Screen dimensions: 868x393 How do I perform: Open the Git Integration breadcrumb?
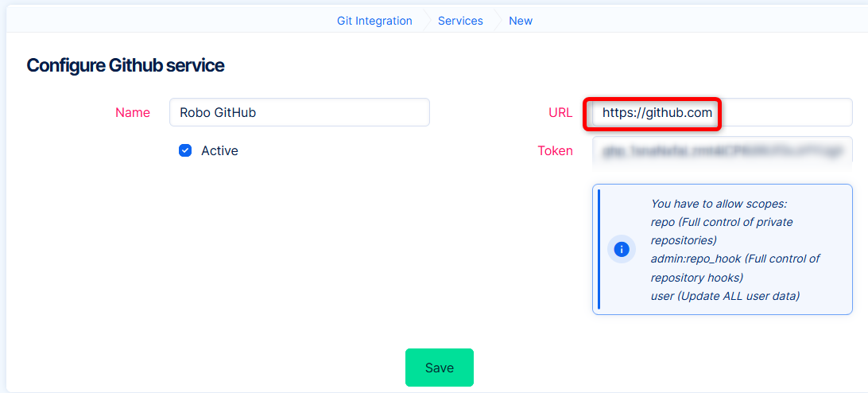pyautogui.click(x=374, y=21)
